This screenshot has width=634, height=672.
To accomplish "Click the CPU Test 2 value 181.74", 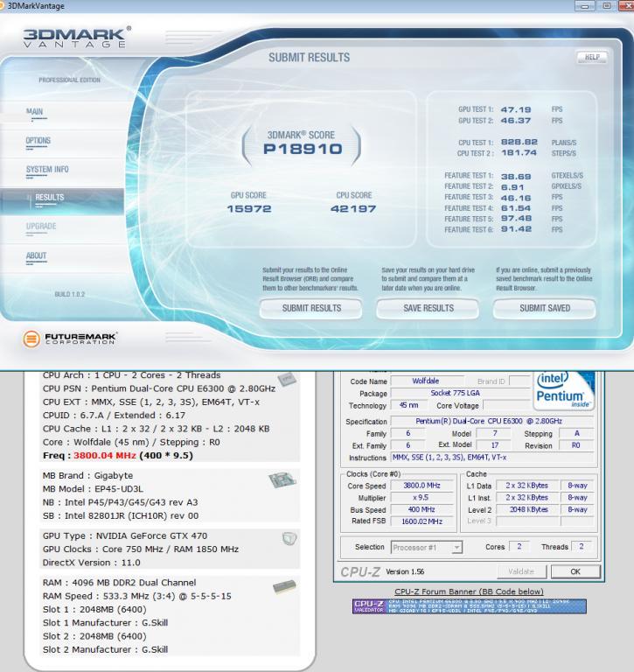I will tap(519, 153).
